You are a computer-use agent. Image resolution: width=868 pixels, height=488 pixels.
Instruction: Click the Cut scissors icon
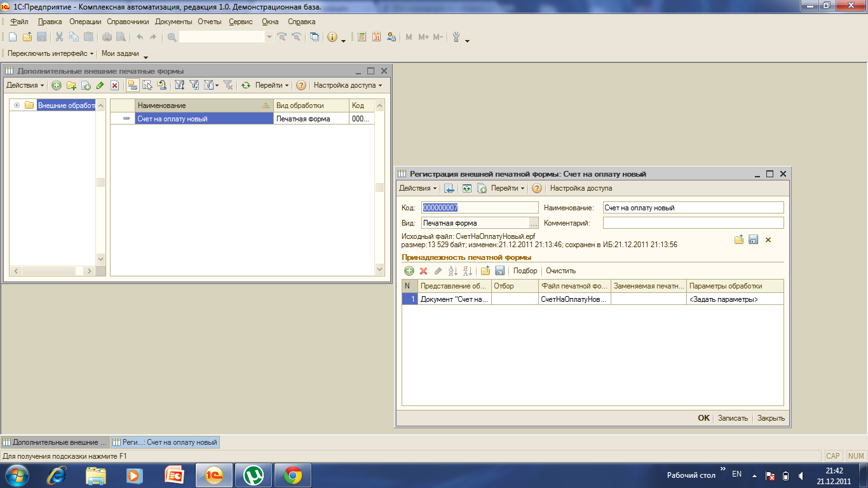(x=60, y=37)
